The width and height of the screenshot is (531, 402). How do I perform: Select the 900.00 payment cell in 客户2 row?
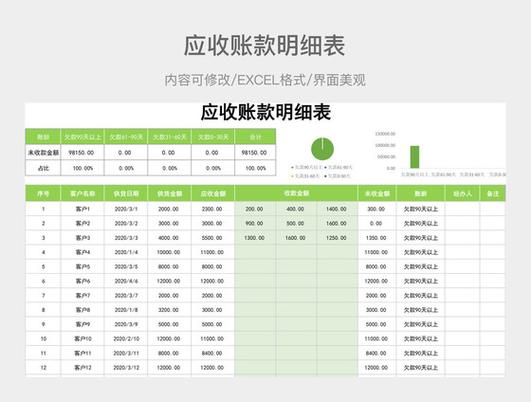(x=255, y=224)
